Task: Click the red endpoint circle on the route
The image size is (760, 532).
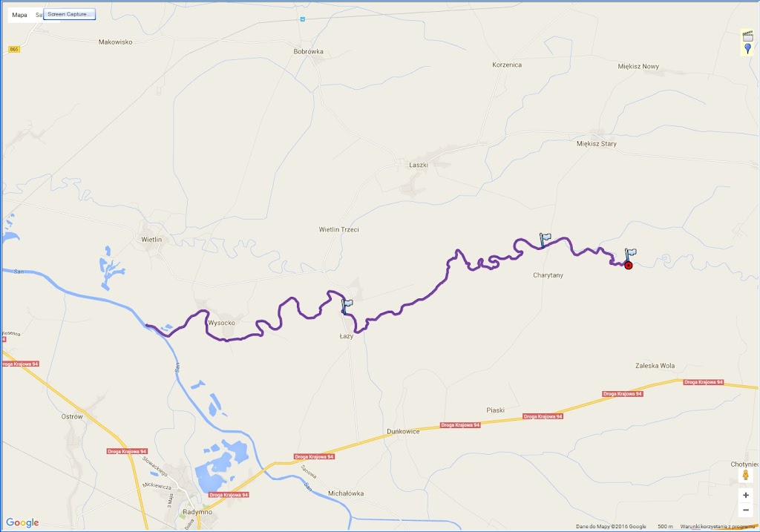Action: (628, 266)
